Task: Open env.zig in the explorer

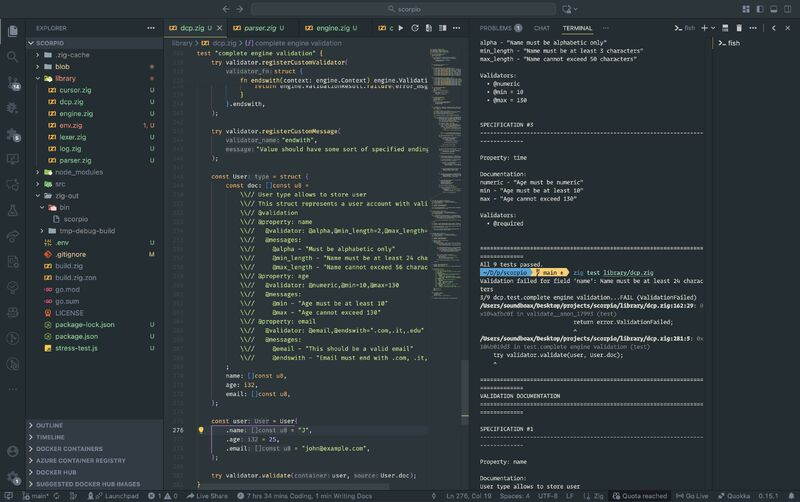Action: pyautogui.click(x=95, y=125)
